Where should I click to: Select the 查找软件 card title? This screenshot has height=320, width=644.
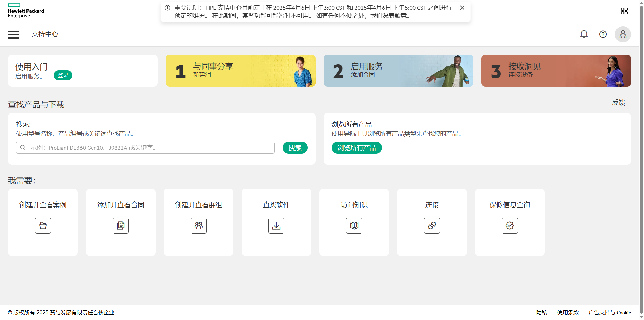(x=276, y=205)
